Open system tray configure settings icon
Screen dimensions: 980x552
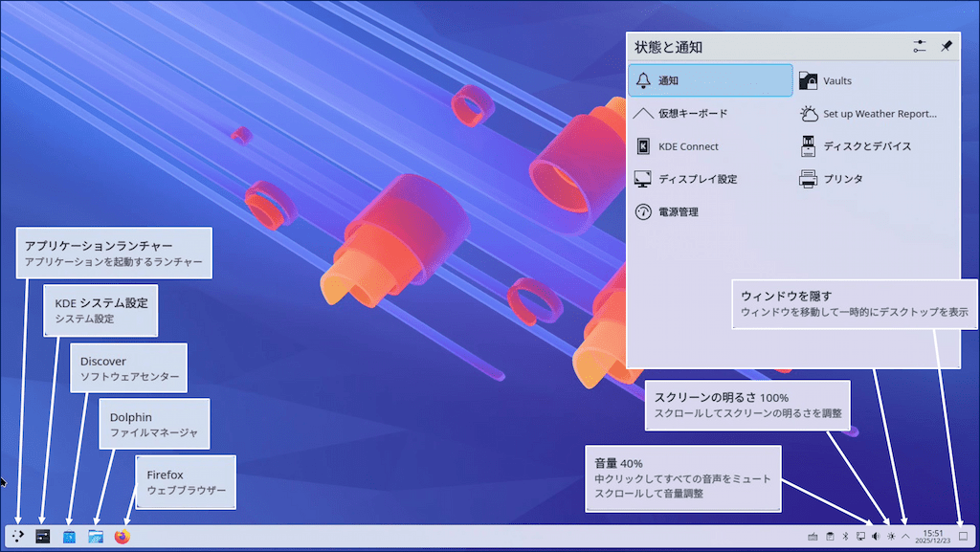coord(920,46)
